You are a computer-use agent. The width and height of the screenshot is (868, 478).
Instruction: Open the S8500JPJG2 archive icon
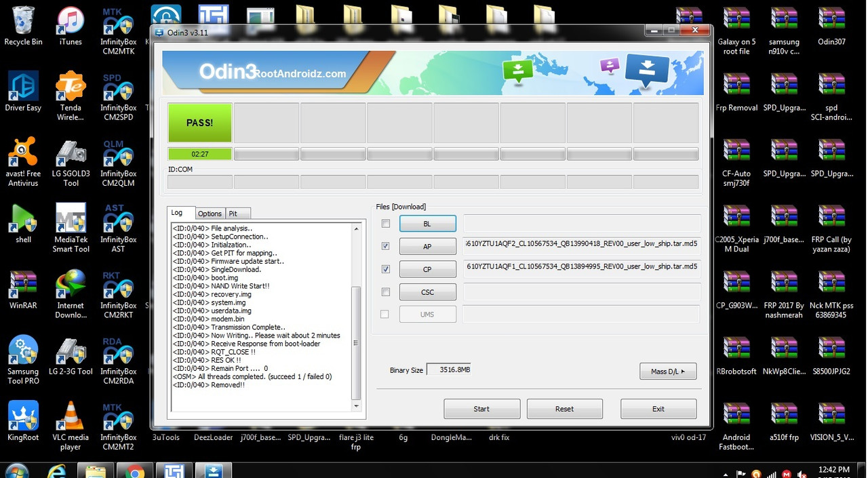point(831,355)
